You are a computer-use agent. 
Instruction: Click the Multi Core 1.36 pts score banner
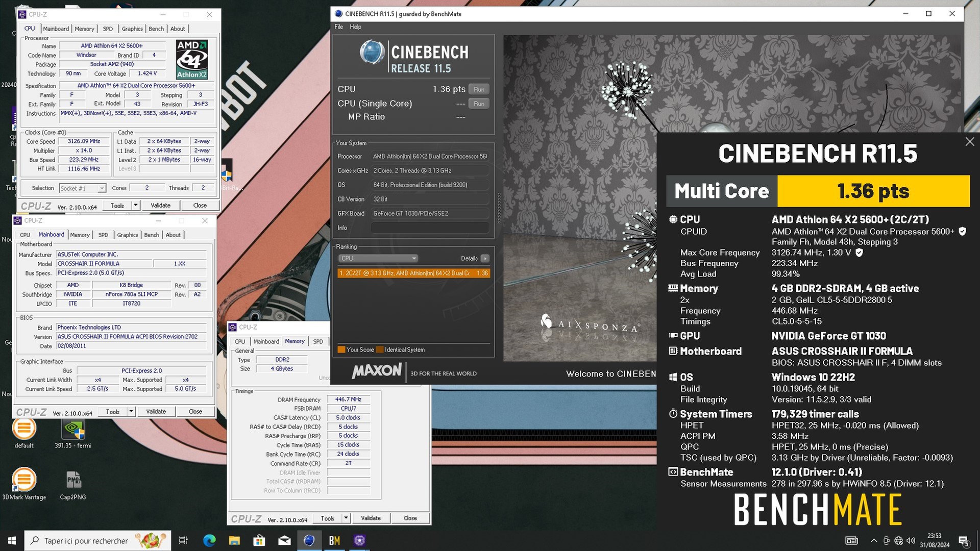click(x=818, y=191)
